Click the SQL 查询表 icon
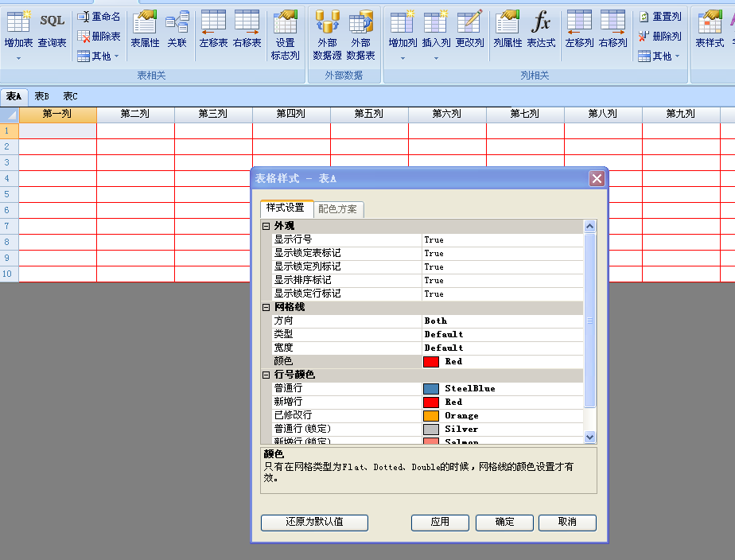735x560 pixels. pos(52,29)
